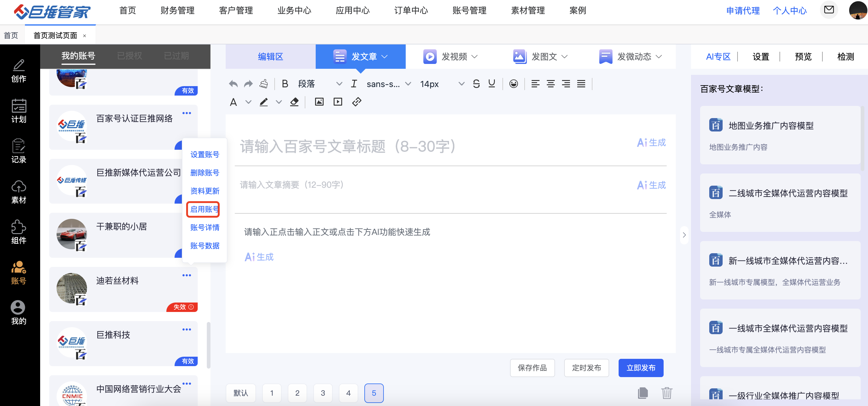Insert video via play-box icon
The image size is (868, 406).
338,102
